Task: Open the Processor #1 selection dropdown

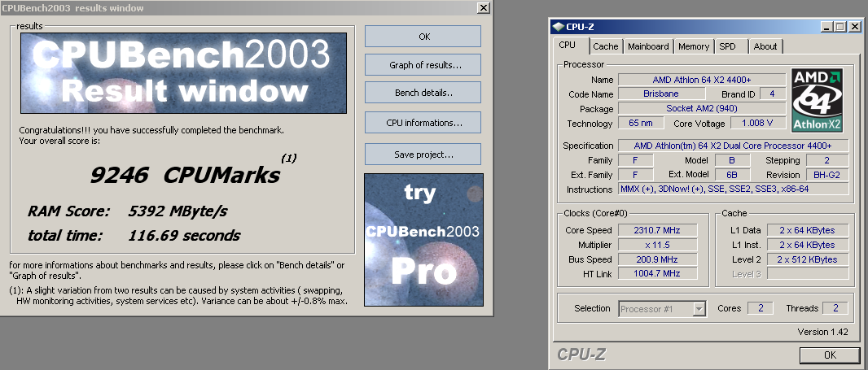Action: tap(662, 309)
